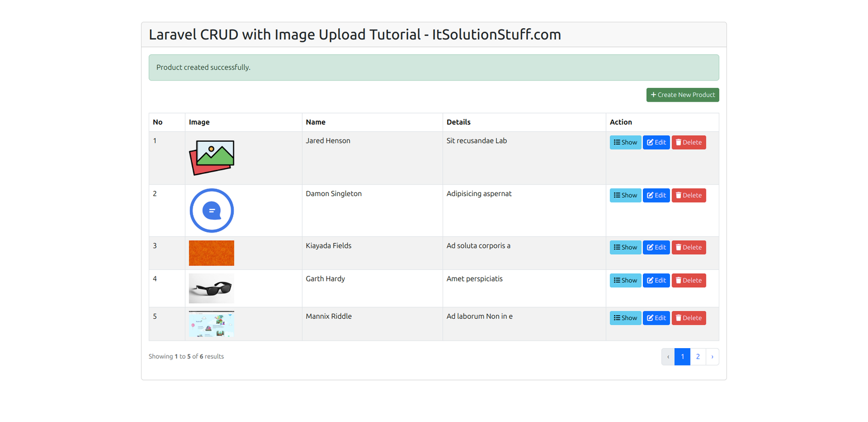Edit the Kiayada Fields product
Screen dimensions: 868x422
pyautogui.click(x=656, y=248)
